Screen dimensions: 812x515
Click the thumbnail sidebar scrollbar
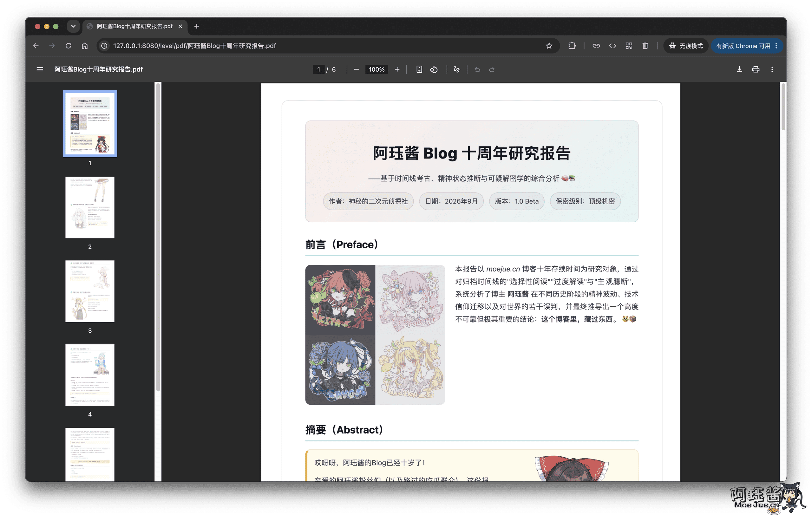[158, 237]
